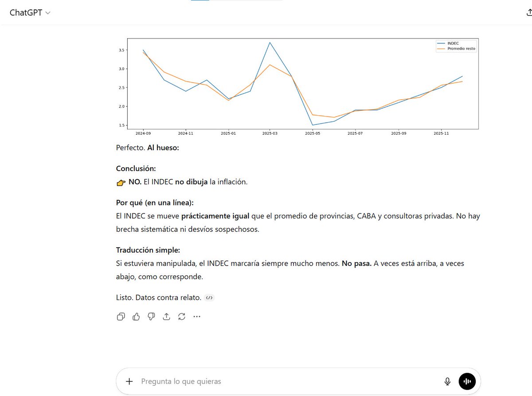Click the text 'Listo. Datos contra relato.'
The height and width of the screenshot is (396, 532).
coord(159,298)
